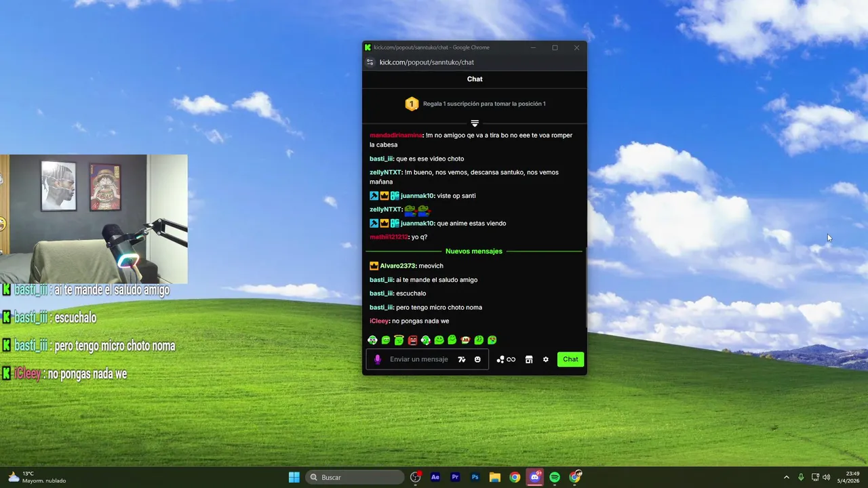The width and height of the screenshot is (868, 488).
Task: Open File Explorer from taskbar
Action: [x=495, y=477]
